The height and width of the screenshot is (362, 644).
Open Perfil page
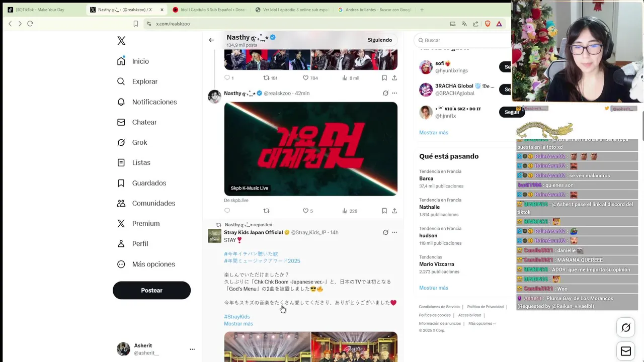click(132, 243)
